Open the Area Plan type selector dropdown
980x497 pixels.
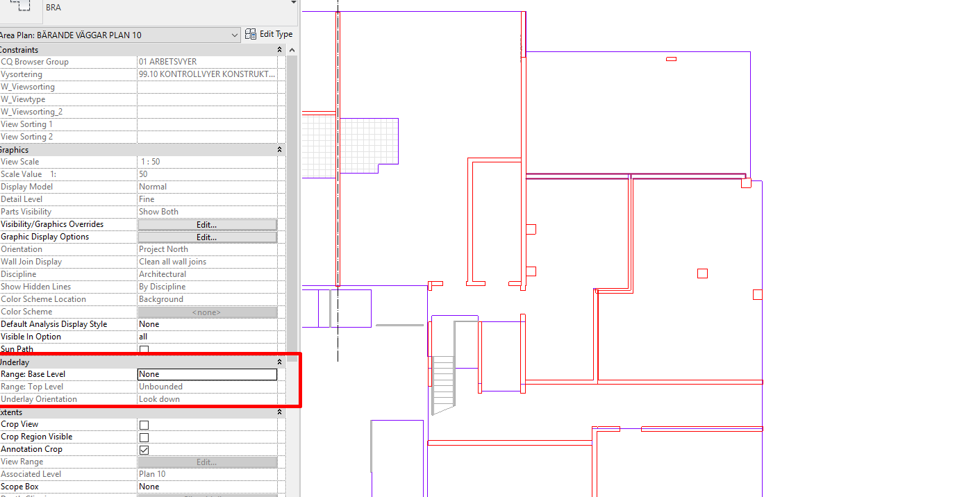tap(234, 34)
